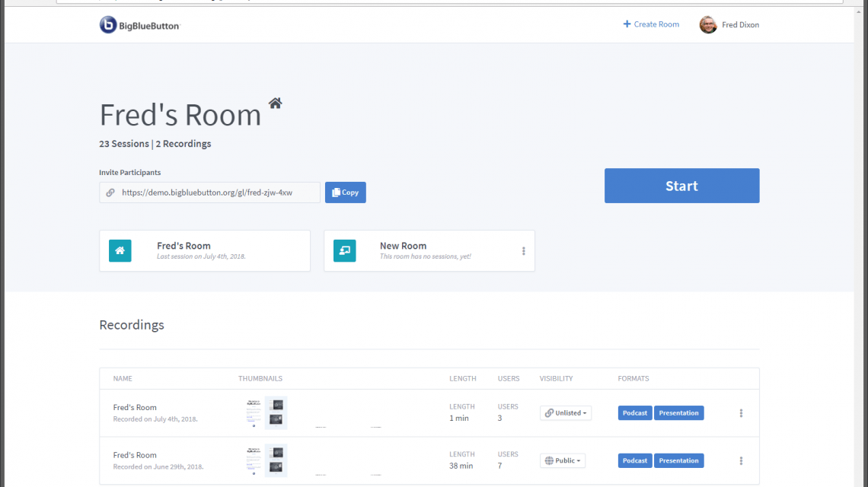This screenshot has width=868, height=487.
Task: Click the plus icon beside Create Room
Action: (x=627, y=24)
